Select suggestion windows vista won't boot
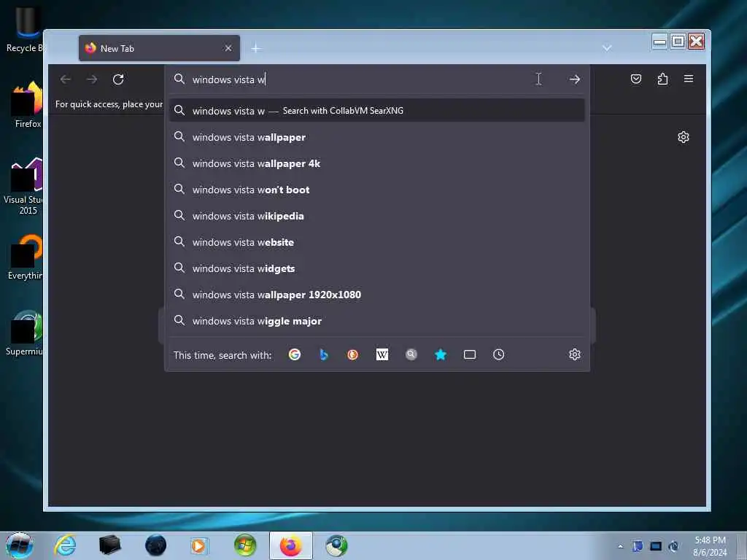The height and width of the screenshot is (560, 747). (x=377, y=190)
